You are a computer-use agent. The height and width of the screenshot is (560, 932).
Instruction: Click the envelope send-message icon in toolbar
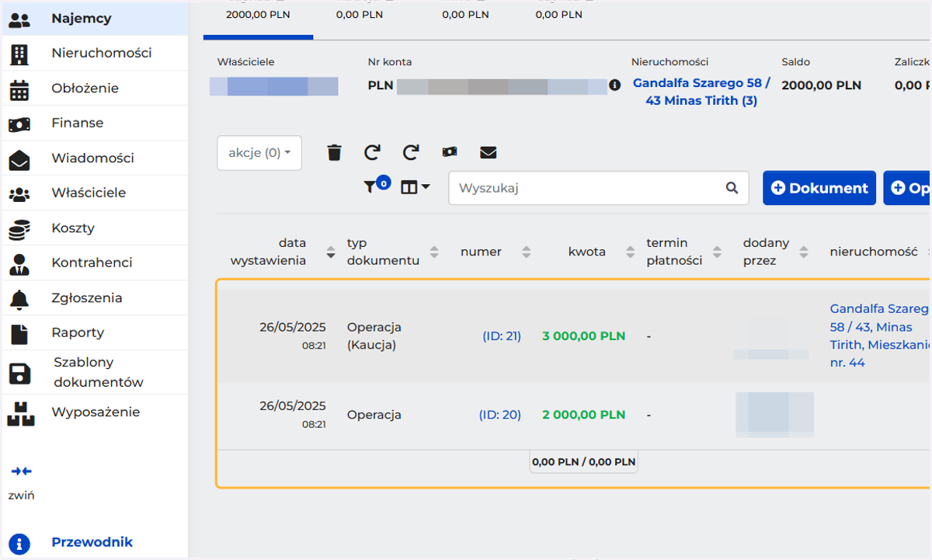[488, 152]
